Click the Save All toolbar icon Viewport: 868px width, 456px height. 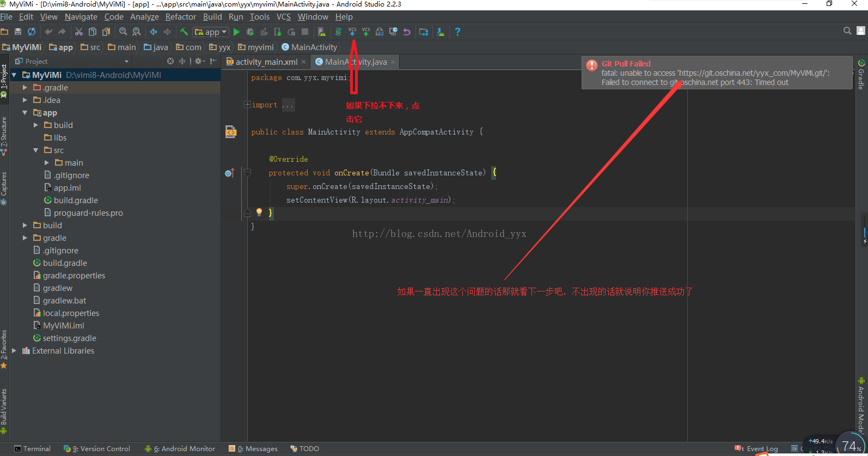click(18, 32)
